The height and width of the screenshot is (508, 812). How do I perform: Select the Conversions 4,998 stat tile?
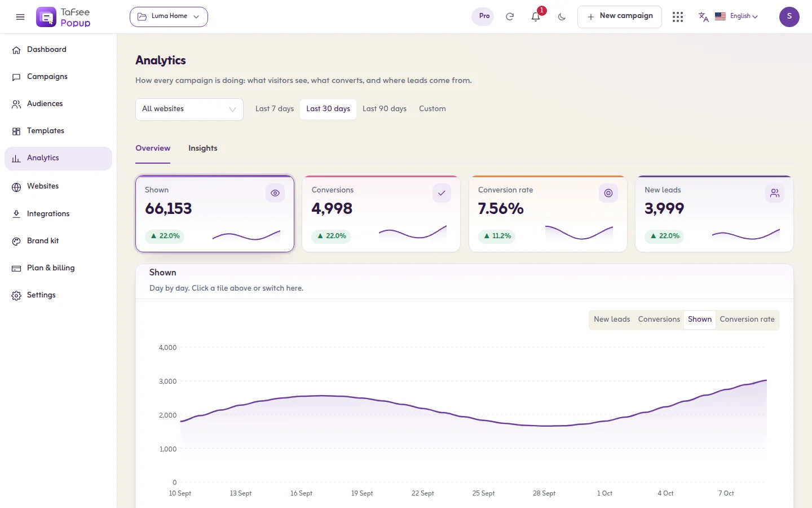coord(381,214)
